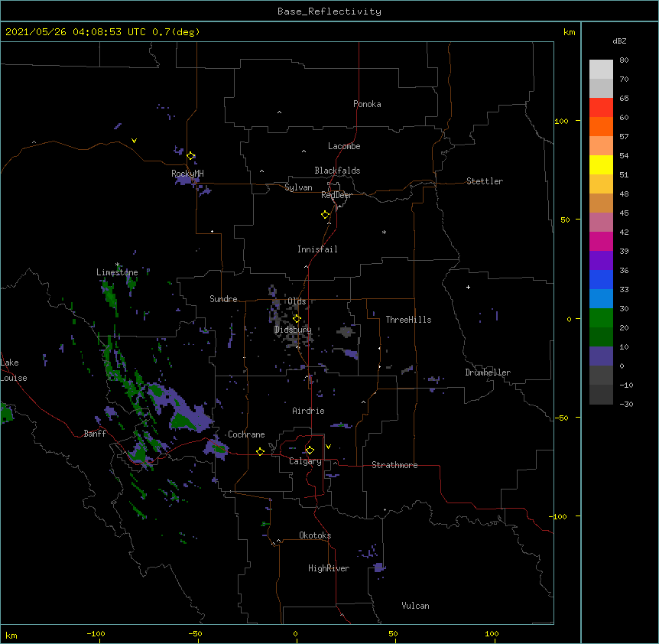
Task: Click the yellow marker in Calgary
Action: tap(310, 450)
